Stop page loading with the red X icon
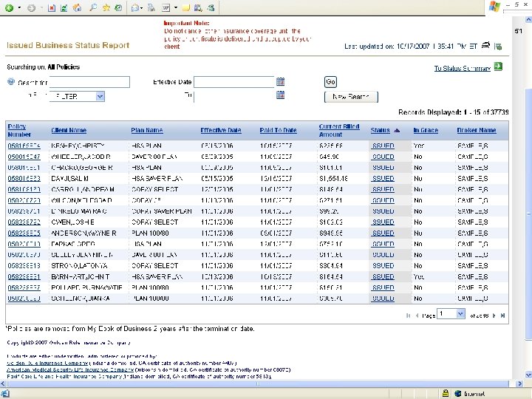532x399 pixels. 52,8
